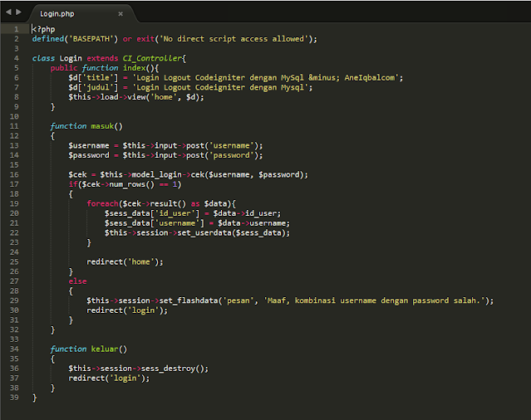Click the 'BASEPATH' string on line 2
This screenshot has width=531, height=420.
[91, 39]
